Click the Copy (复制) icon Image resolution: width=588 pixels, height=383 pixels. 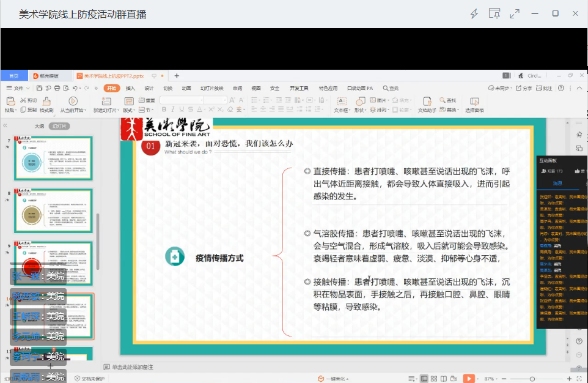[23, 110]
